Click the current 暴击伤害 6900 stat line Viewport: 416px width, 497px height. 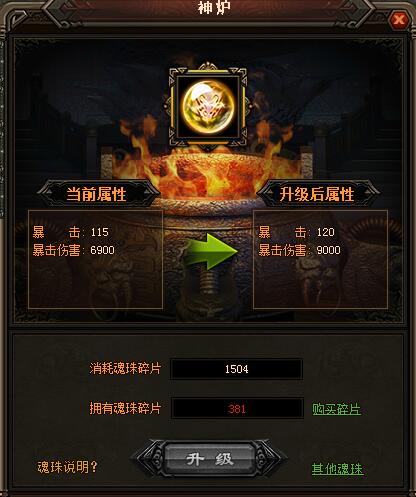click(x=74, y=250)
